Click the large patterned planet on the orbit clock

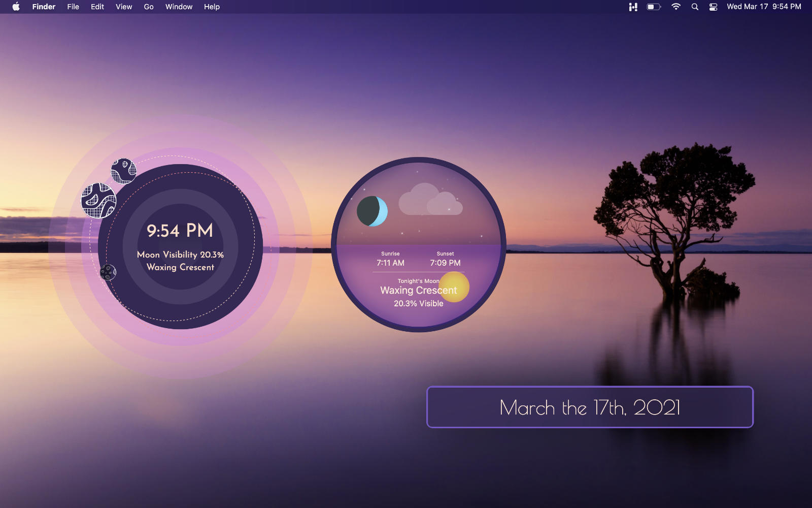coord(98,201)
